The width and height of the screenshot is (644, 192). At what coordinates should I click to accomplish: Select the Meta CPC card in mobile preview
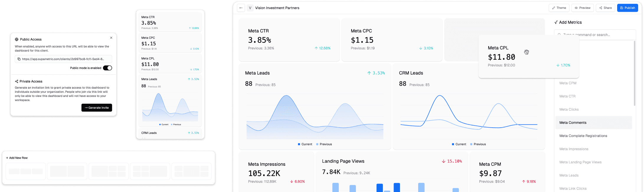pyautogui.click(x=170, y=43)
